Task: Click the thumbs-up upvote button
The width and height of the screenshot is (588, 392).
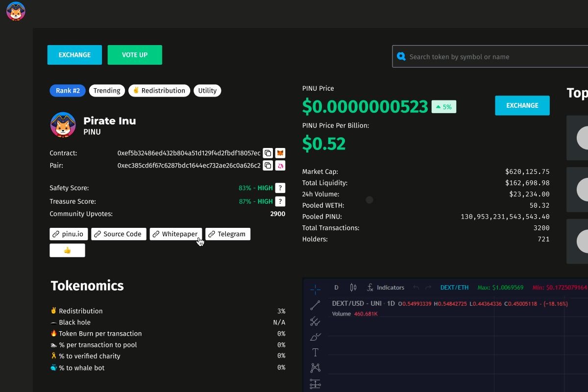Action: 67,250
